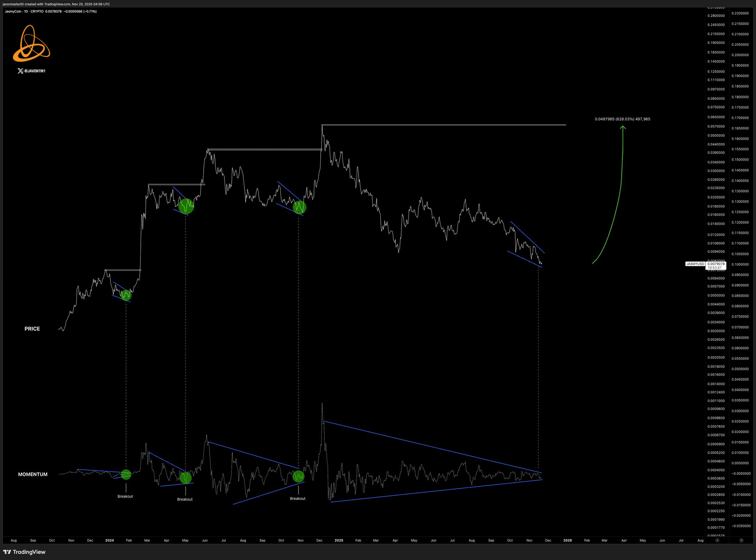This screenshot has height=560, width=756.
Task: Click the green circle on momentum near February 2024
Action: 126,475
